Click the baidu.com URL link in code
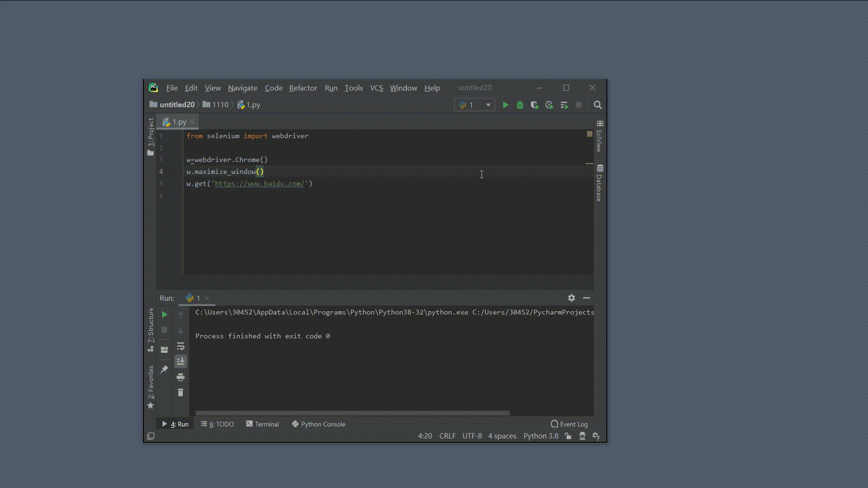The width and height of the screenshot is (868, 488). (x=259, y=184)
